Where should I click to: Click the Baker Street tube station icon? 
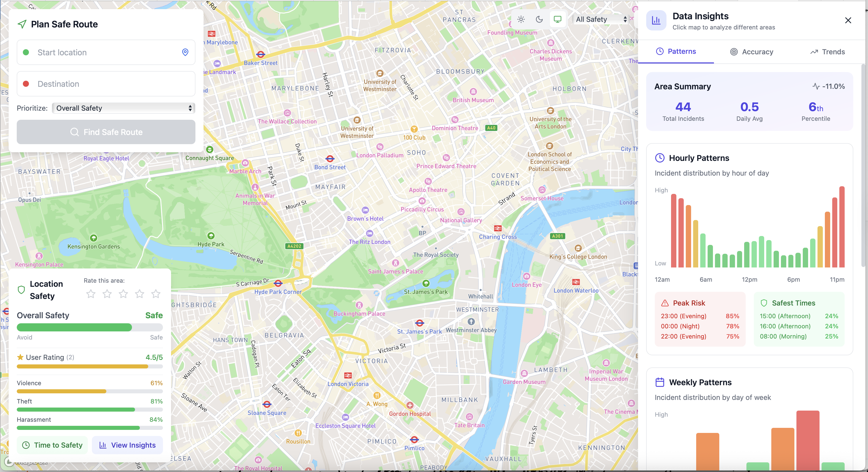click(x=260, y=54)
